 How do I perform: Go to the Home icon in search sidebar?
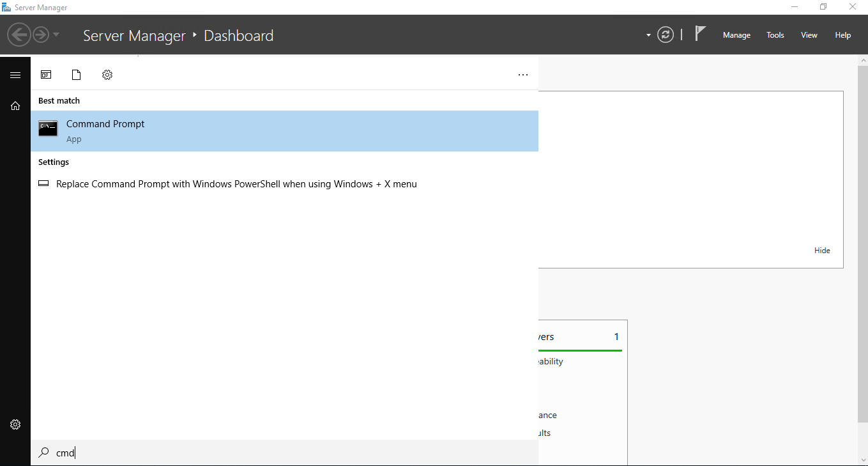15,106
